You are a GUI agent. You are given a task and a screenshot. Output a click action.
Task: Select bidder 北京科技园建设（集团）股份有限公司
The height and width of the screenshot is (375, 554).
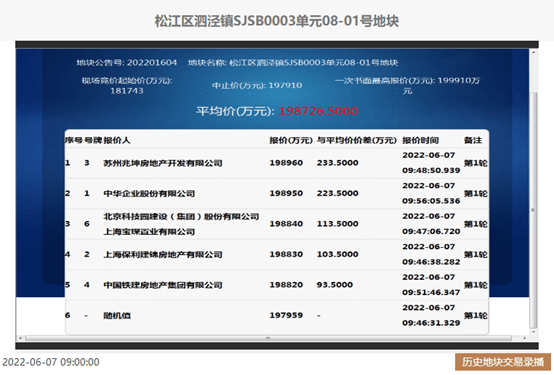tap(181, 216)
